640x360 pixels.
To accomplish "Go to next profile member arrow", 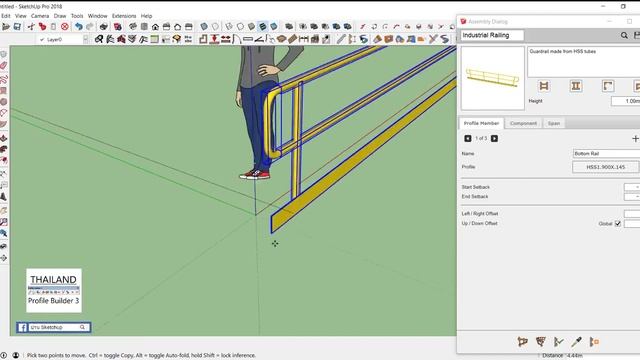I will 494,139.
